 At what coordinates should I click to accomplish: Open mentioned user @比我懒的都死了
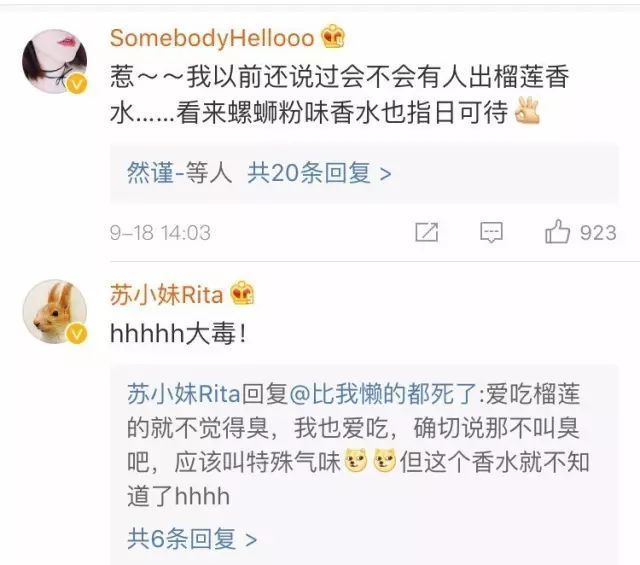pos(382,394)
